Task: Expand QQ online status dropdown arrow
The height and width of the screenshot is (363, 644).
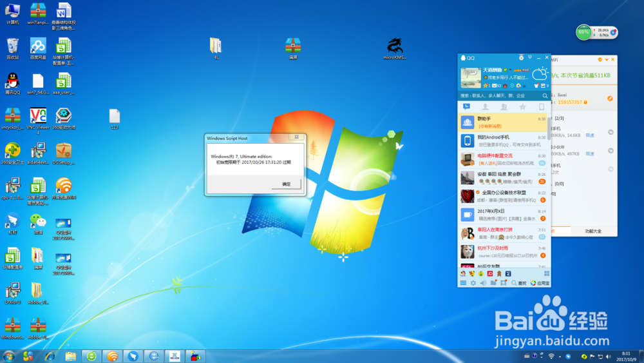Action: coord(510,70)
